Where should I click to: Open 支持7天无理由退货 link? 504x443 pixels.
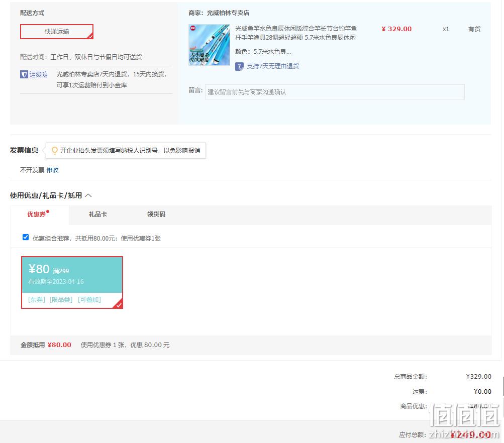click(272, 66)
